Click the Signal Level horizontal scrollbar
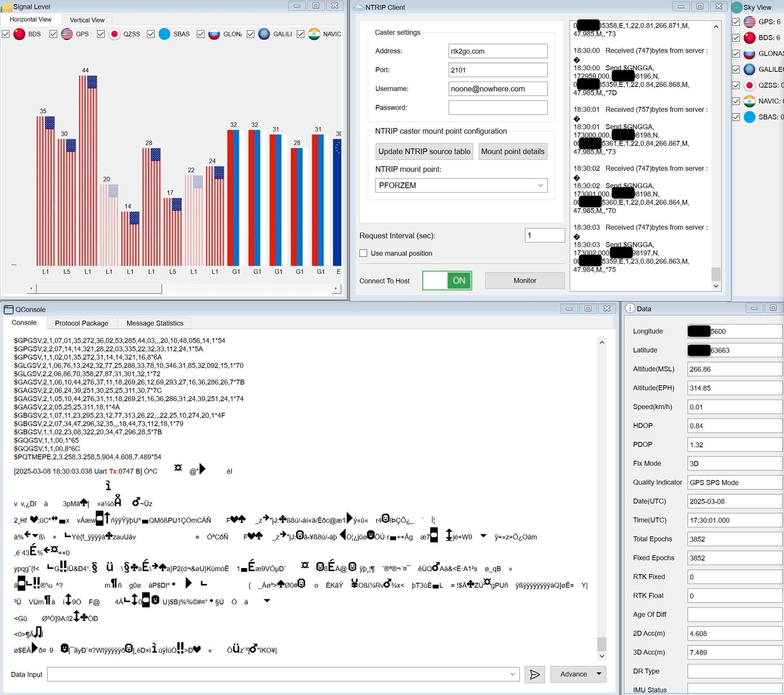 click(x=99, y=289)
